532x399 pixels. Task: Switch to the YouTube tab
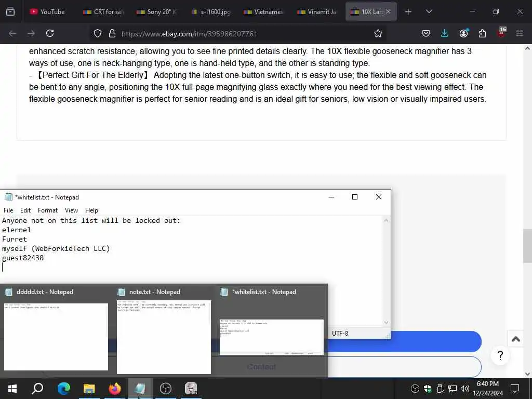pyautogui.click(x=47, y=11)
